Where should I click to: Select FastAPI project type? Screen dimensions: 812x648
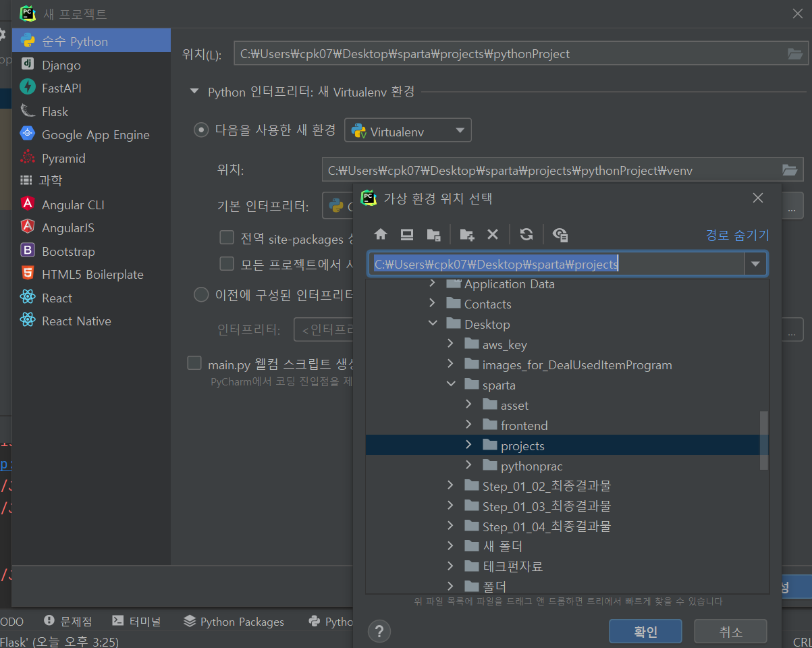tap(92, 88)
